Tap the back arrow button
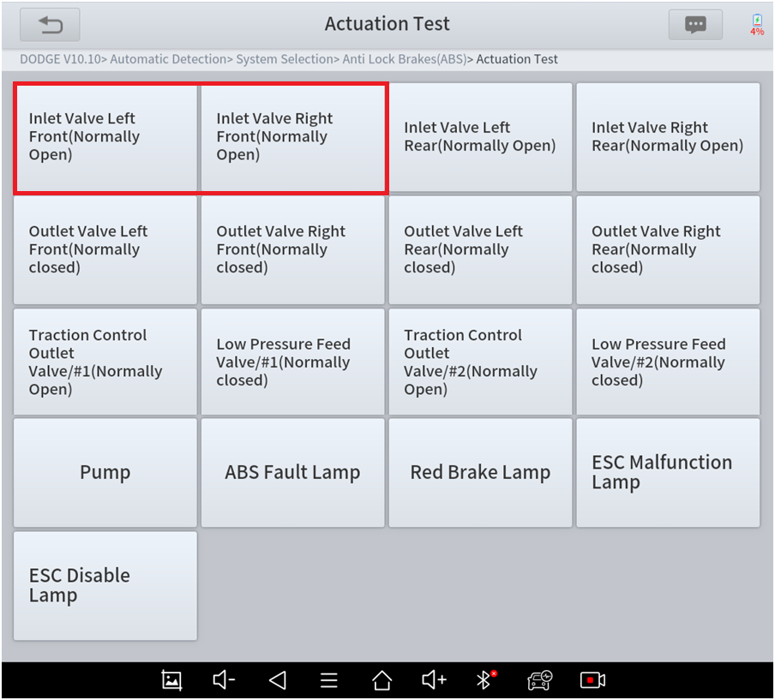This screenshot has height=700, width=775. point(50,25)
